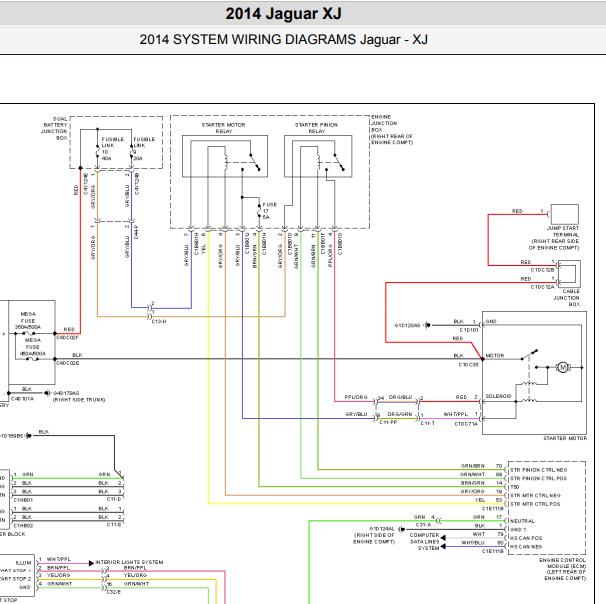606x604 pixels.
Task: Click the "ORG/GRN" wire color label
Action: 400,414
